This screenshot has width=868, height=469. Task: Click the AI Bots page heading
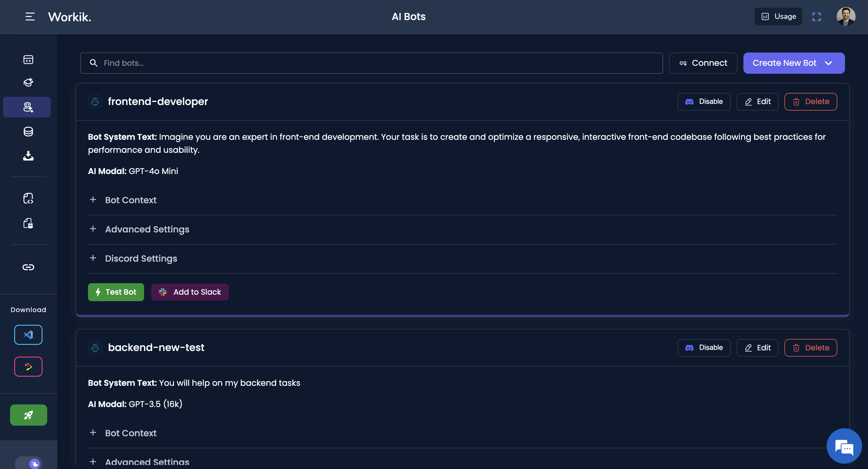408,17
